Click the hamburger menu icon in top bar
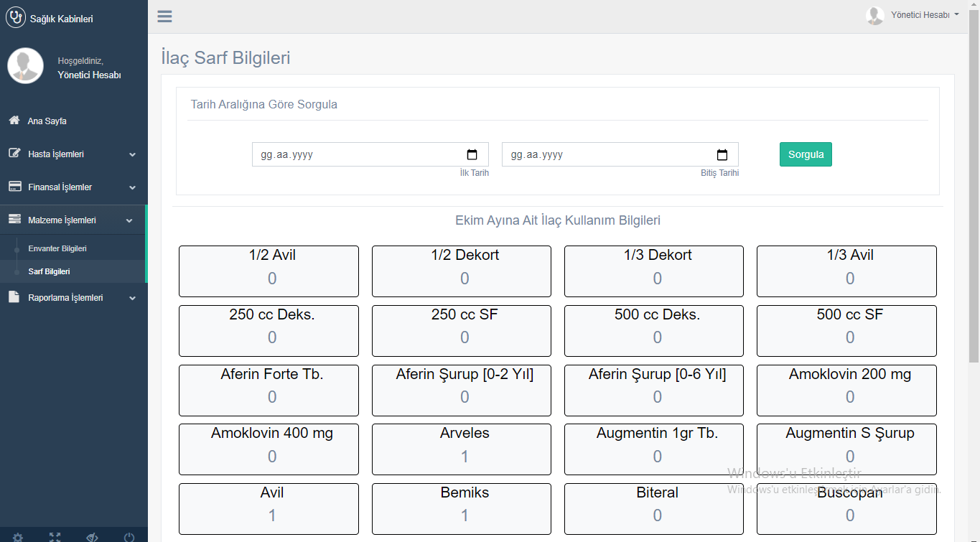980x542 pixels. (x=164, y=17)
